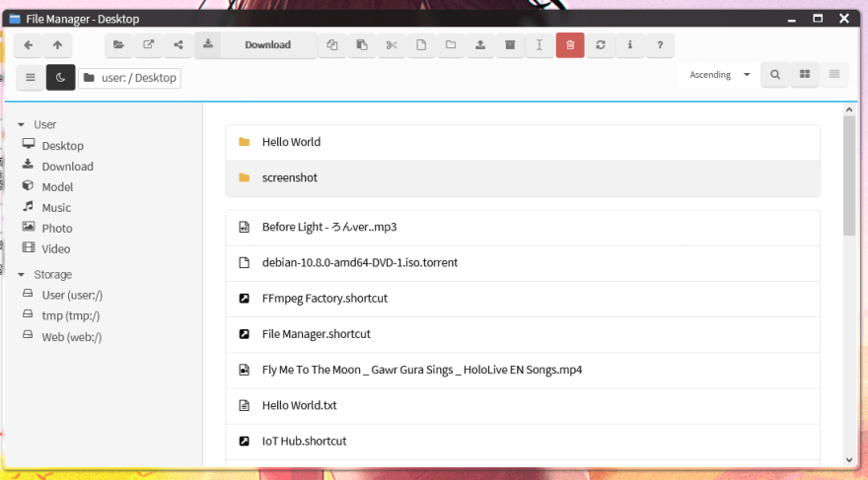868x480 pixels.
Task: Open file properties info icon
Action: (x=630, y=44)
